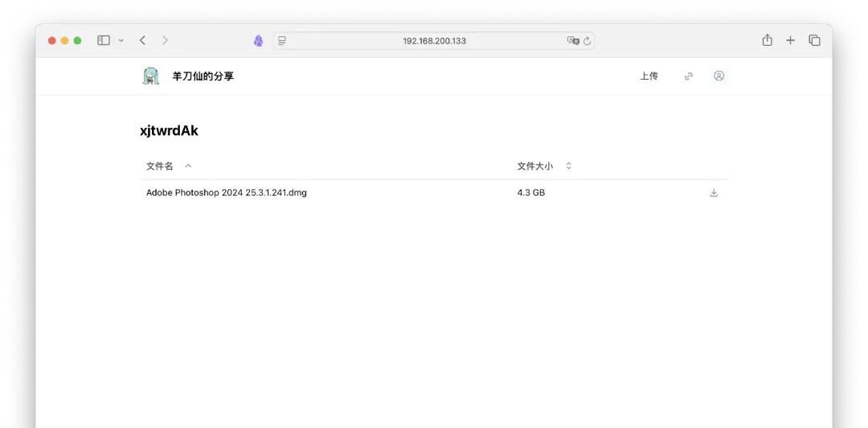Image resolution: width=868 pixels, height=428 pixels.
Task: Select the Adobe Photoshop 2024 25.3.1.241.dmg file
Action: pos(227,193)
